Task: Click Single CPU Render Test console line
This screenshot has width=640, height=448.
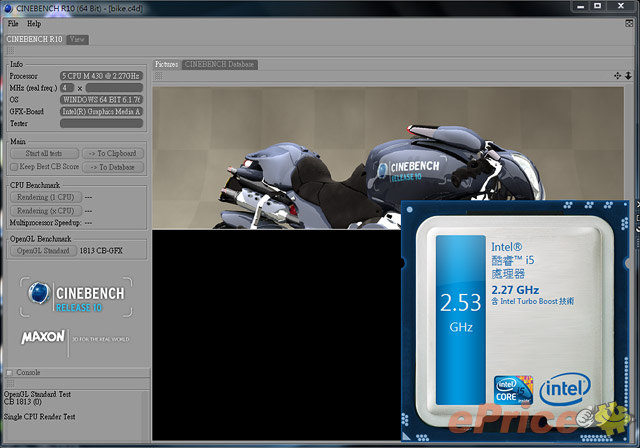Action: (x=40, y=417)
